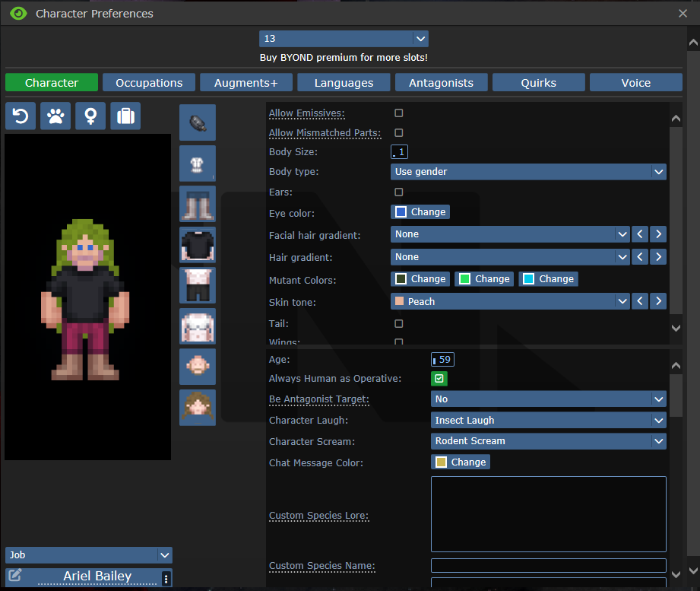Open the species paw icon button
Viewport: 700px width, 591px height.
click(x=55, y=116)
